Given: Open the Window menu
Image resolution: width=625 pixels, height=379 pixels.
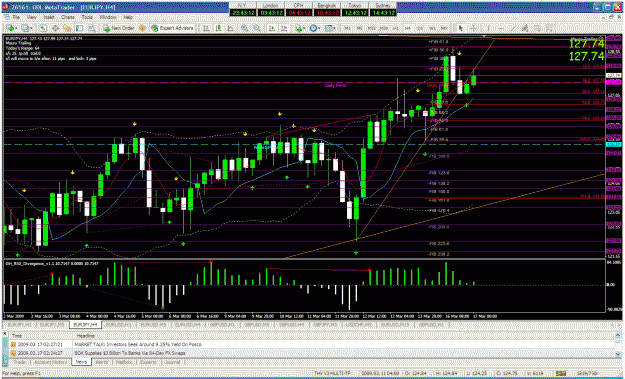Looking at the screenshot, I should (108, 18).
